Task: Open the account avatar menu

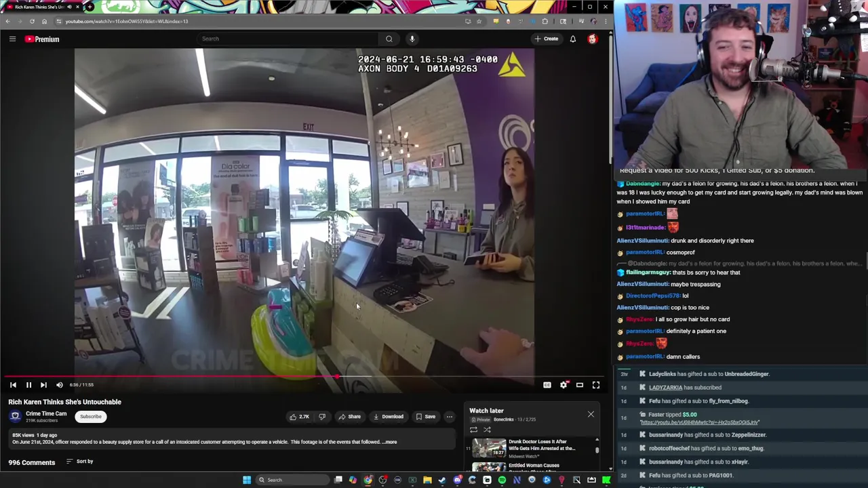Action: tap(592, 39)
